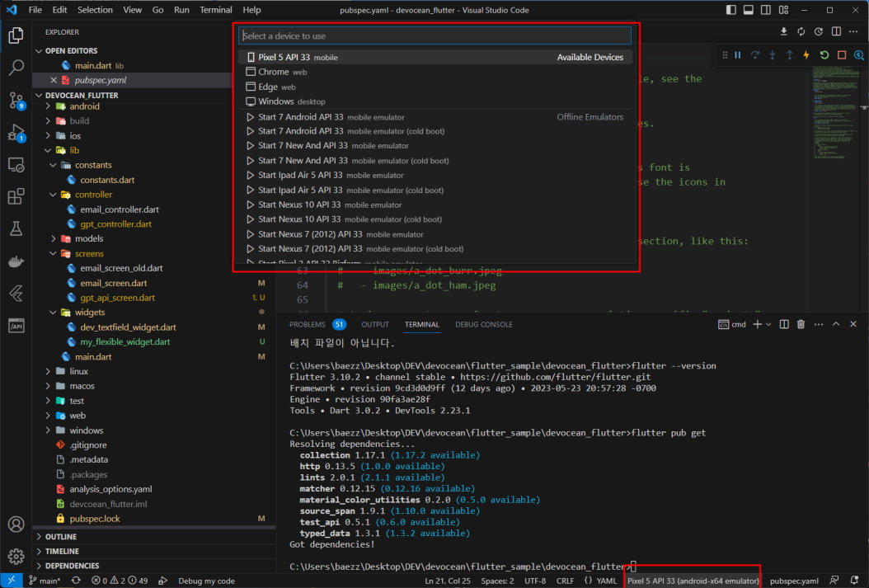Click Step Out in debug toolbar
Viewport: 869px width, 588px height.
[x=789, y=55]
